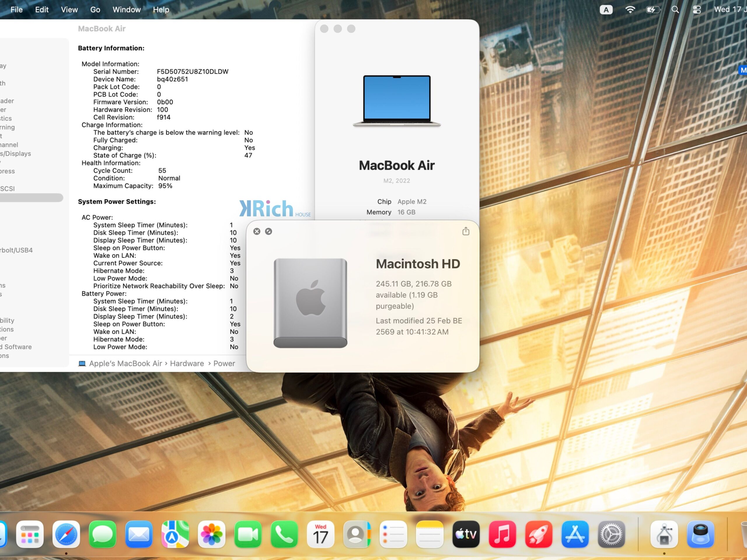This screenshot has height=560, width=747.
Task: Launch Safari from the Dock
Action: [x=66, y=534]
